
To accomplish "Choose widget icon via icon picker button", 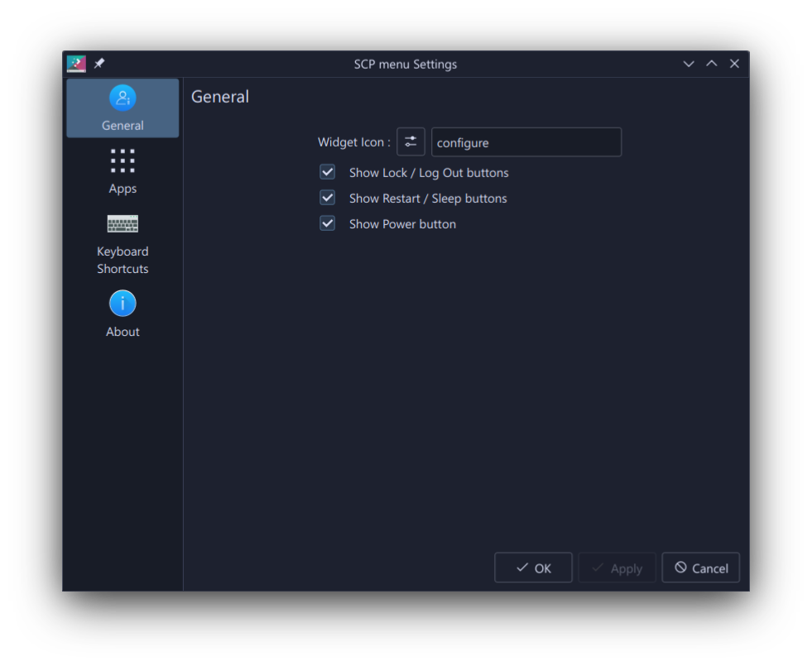I will click(x=411, y=141).
